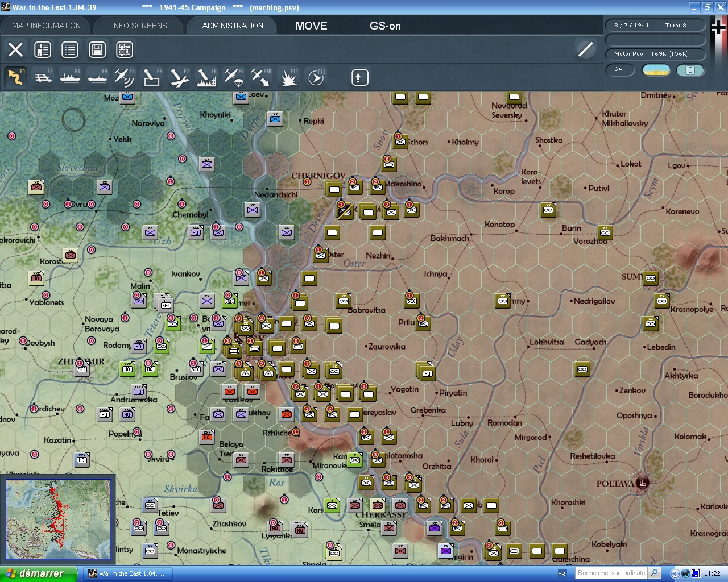The height and width of the screenshot is (582, 728).
Task: Click the date and Turn 8 display
Action: tap(655, 25)
